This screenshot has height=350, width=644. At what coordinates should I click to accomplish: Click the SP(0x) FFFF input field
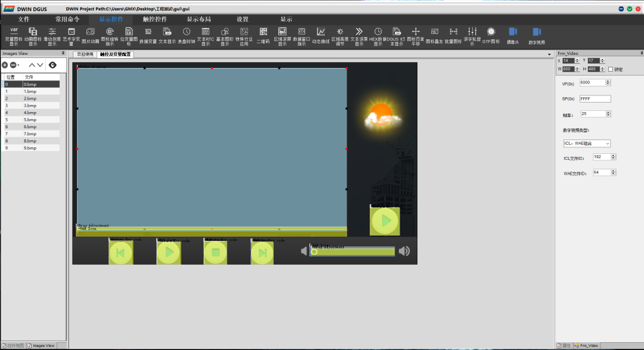coord(595,98)
